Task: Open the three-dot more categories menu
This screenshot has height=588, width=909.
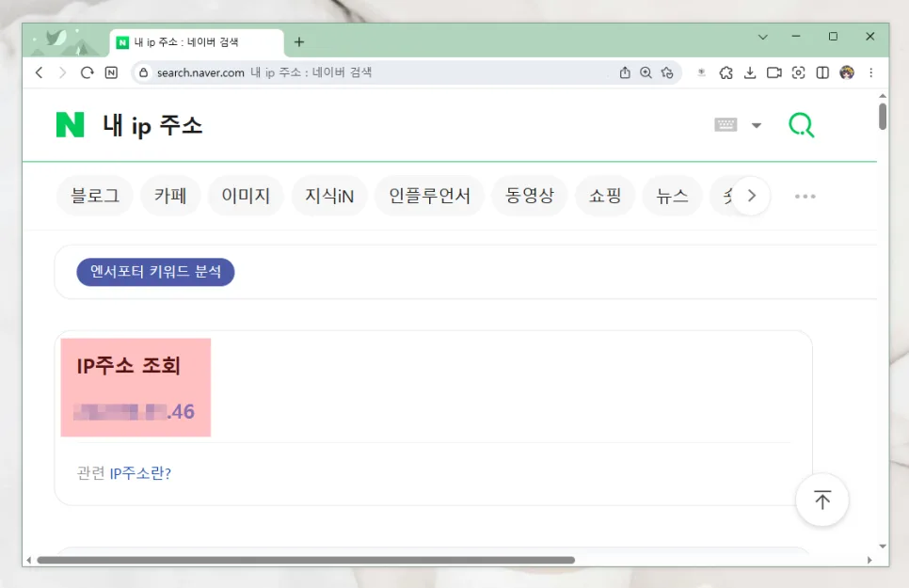Action: (805, 197)
